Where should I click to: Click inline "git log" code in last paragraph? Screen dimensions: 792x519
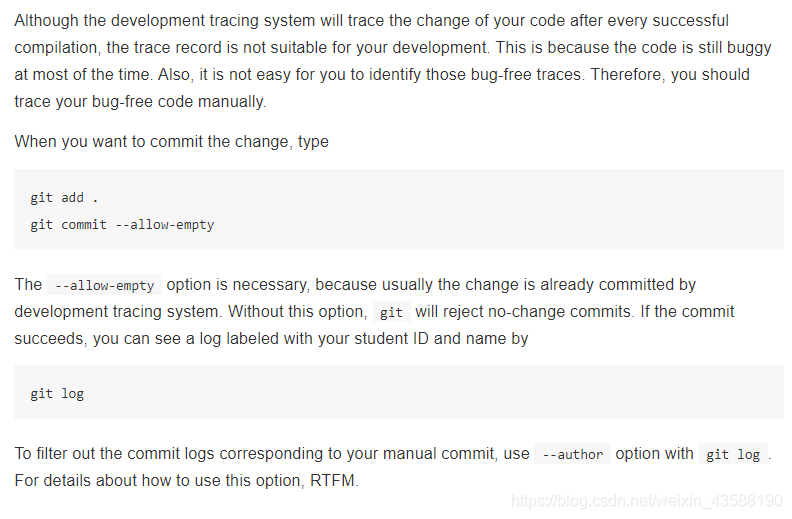[x=733, y=454]
